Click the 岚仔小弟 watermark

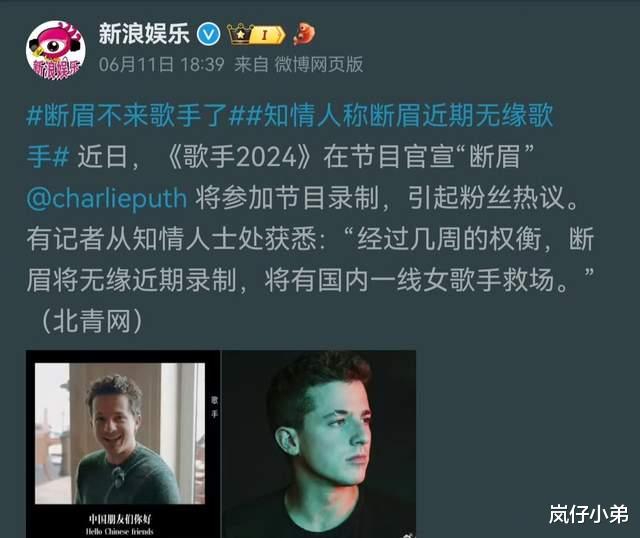tap(589, 514)
